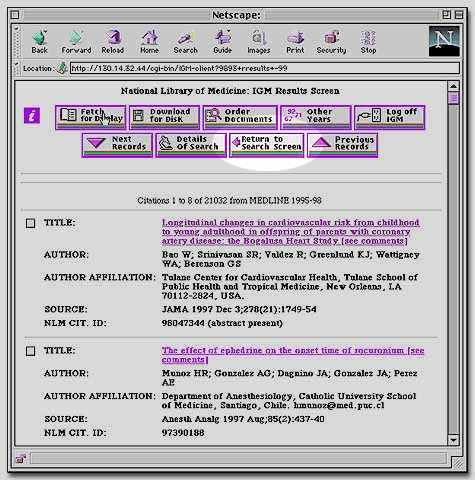Screen dimensions: 475x480
Task: Click the window collapse box in the title bar
Action: tap(459, 15)
